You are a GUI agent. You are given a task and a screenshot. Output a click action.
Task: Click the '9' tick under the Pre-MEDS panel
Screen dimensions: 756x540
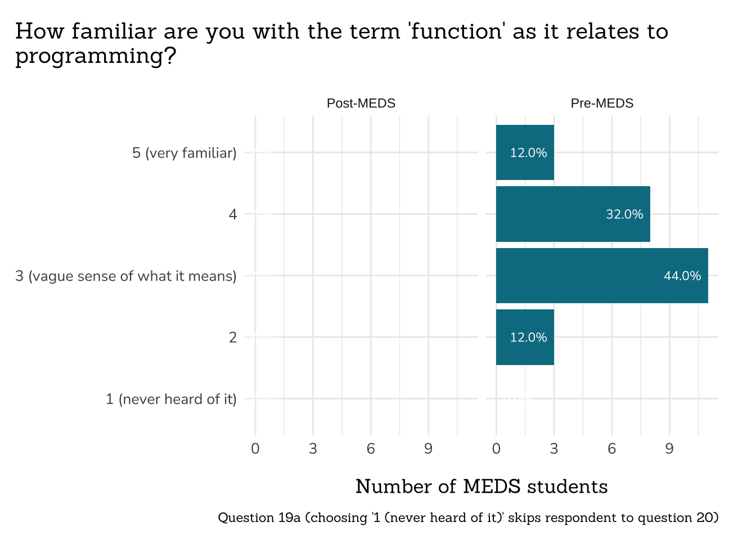(x=669, y=449)
